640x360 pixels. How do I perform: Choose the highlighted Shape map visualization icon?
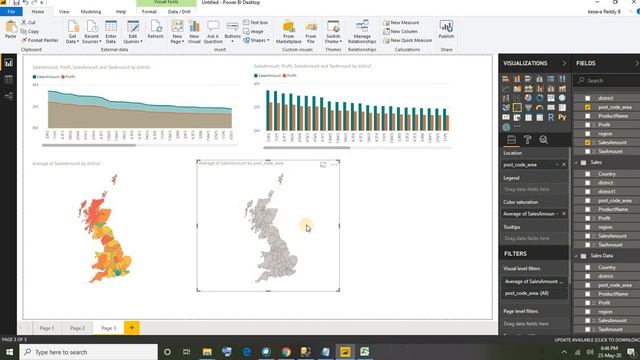point(517,108)
